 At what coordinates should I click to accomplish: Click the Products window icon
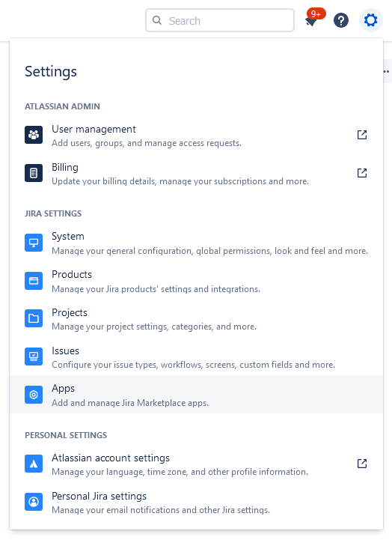[34, 281]
